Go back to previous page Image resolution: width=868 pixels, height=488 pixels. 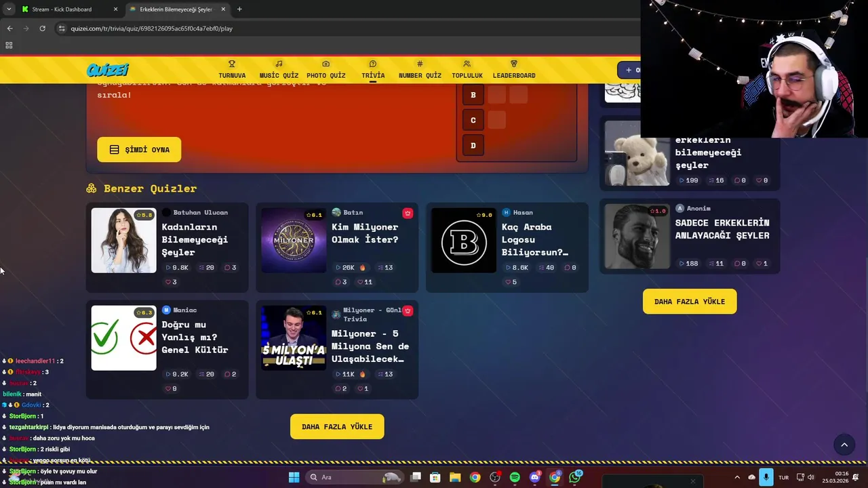[9, 28]
